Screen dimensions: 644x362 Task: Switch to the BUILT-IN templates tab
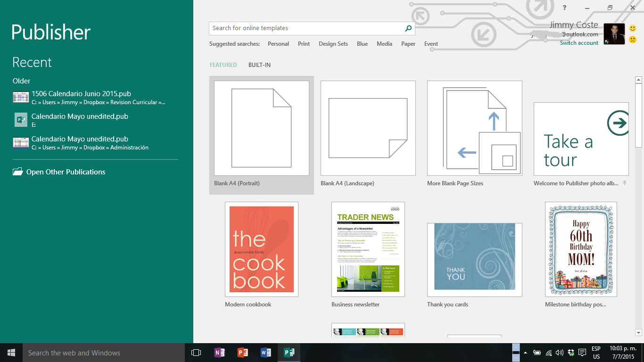click(259, 65)
